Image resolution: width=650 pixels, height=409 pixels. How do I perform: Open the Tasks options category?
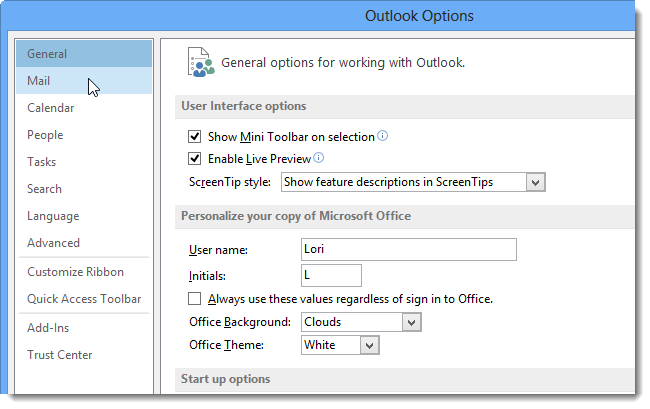84,162
